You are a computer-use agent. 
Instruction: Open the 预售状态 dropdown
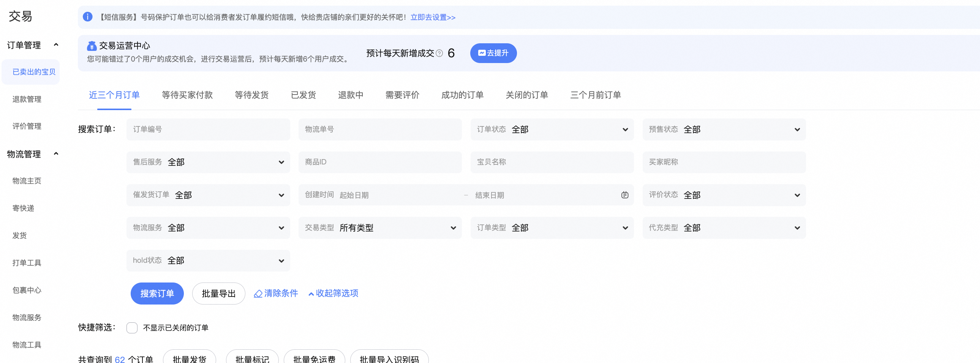point(724,129)
